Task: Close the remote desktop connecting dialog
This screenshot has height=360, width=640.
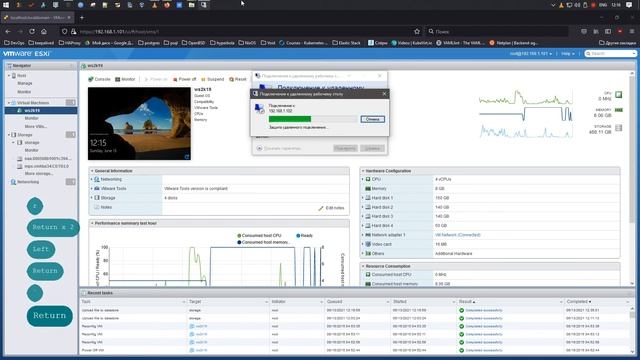Action: [x=384, y=94]
